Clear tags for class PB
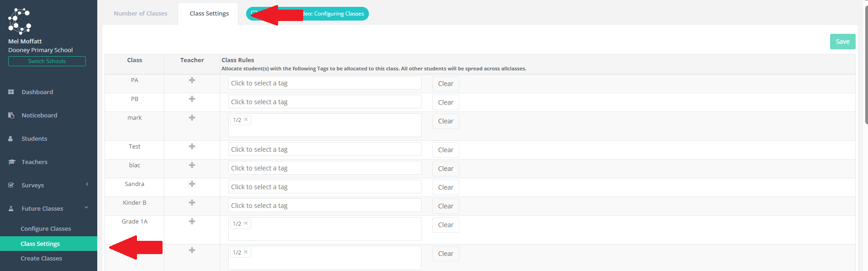 446,102
